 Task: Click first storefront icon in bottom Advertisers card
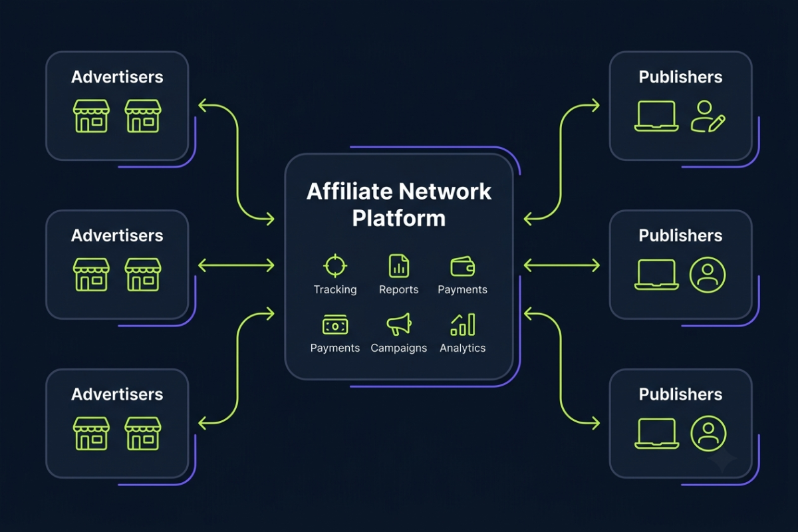pyautogui.click(x=91, y=434)
